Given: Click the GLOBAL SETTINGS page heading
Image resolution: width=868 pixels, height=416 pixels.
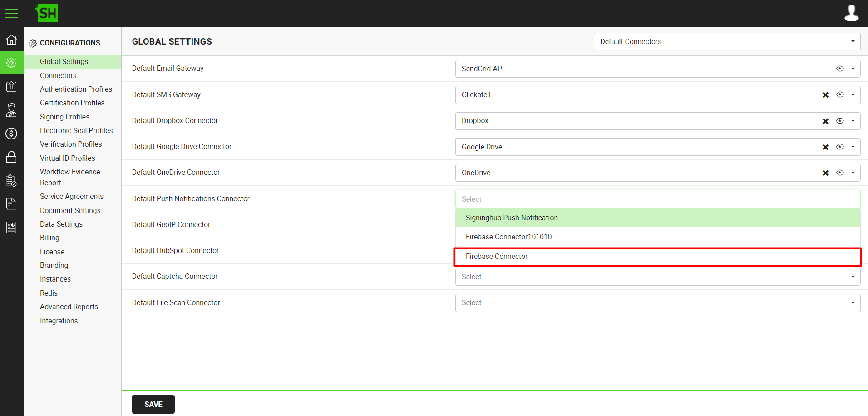Looking at the screenshot, I should [x=172, y=41].
